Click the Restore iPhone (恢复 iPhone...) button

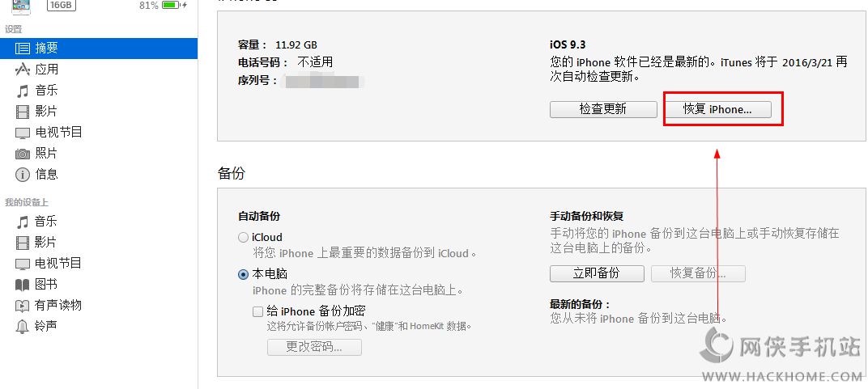(x=717, y=109)
